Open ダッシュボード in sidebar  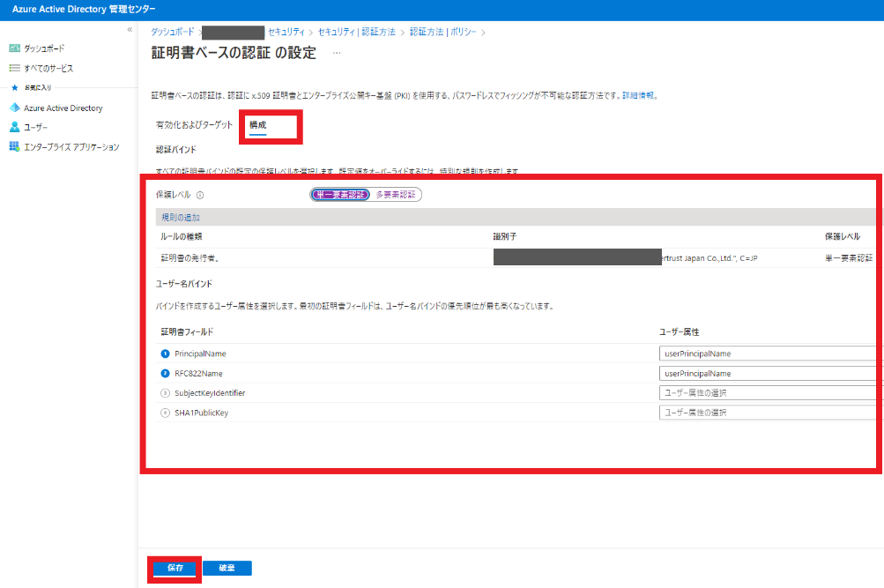44,48
